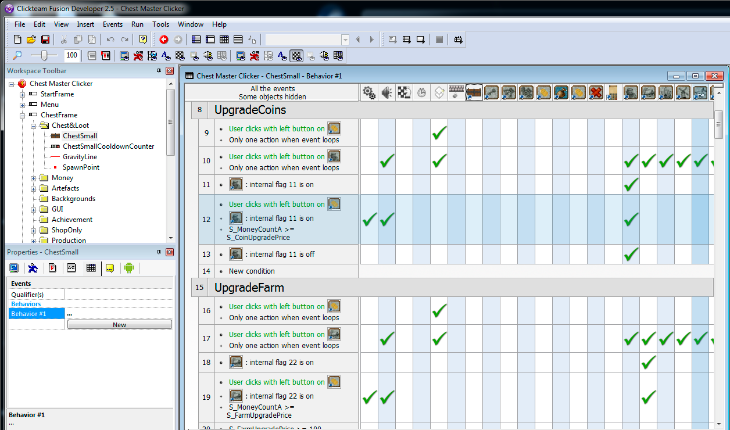Select the Storyboard Controls checkered column
Screen dimensions: 730x430
tap(404, 93)
